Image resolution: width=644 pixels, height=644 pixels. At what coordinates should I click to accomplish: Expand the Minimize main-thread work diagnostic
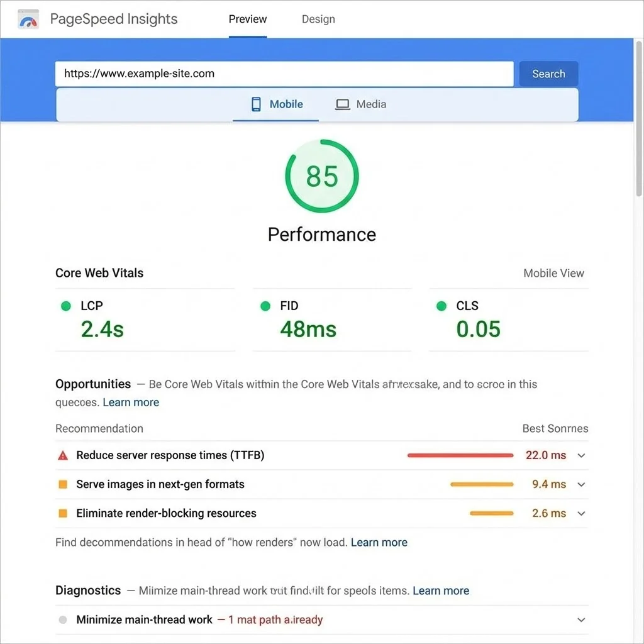point(581,619)
